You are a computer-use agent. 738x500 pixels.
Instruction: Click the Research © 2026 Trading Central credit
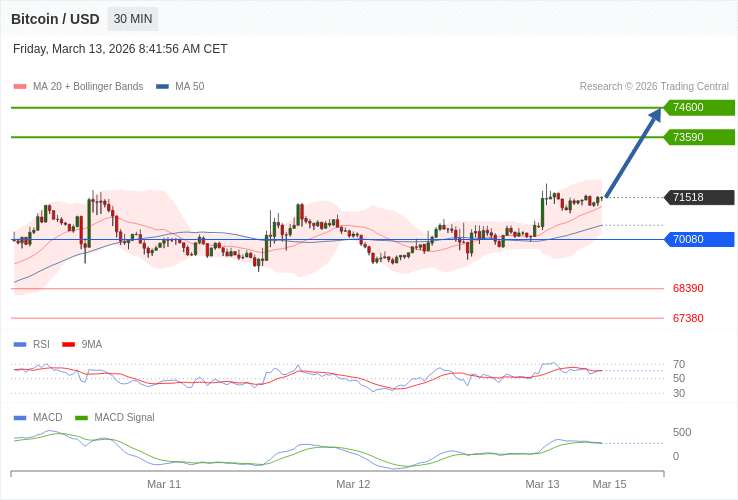[x=654, y=87]
